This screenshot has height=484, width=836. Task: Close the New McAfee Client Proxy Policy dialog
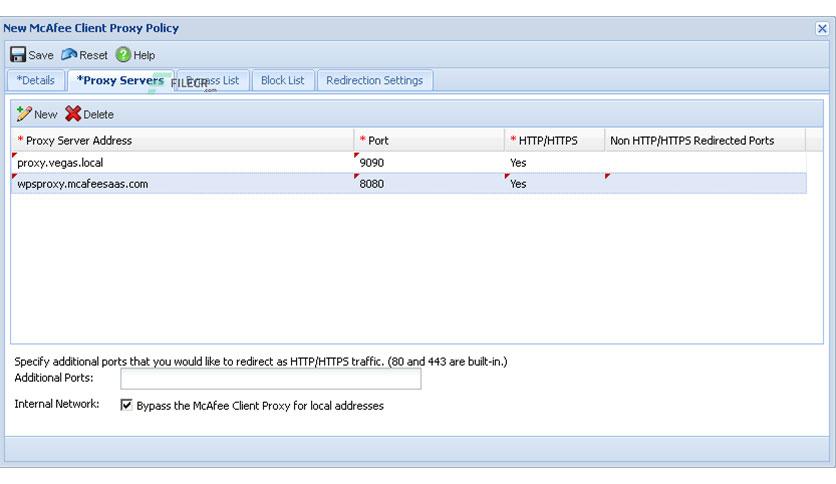pyautogui.click(x=822, y=28)
